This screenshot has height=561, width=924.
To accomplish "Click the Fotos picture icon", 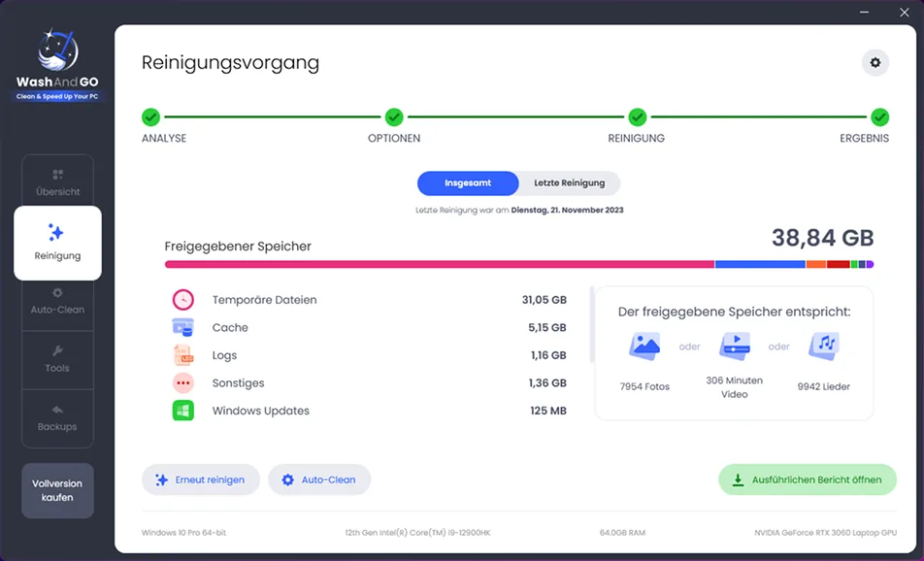I will point(644,346).
